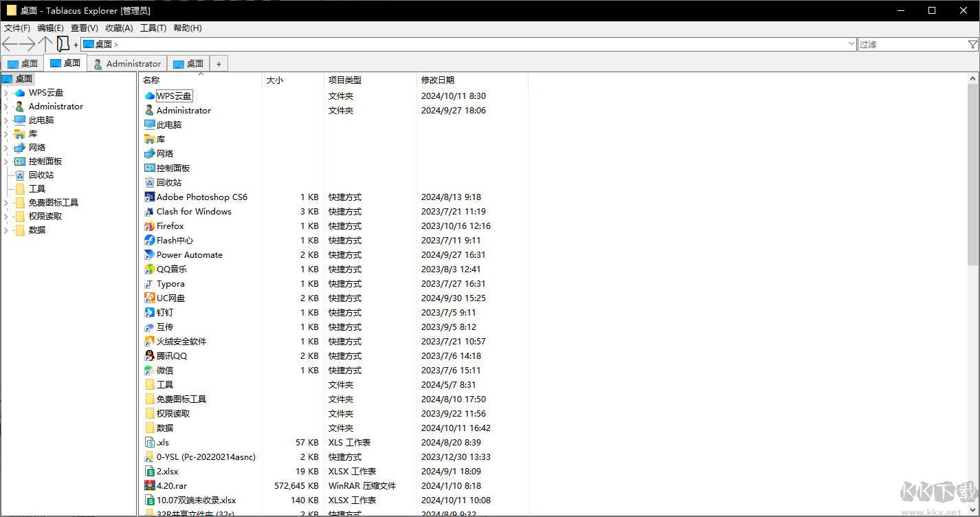Click the Typora shortcut icon
Image resolution: width=980 pixels, height=517 pixels.
(150, 284)
